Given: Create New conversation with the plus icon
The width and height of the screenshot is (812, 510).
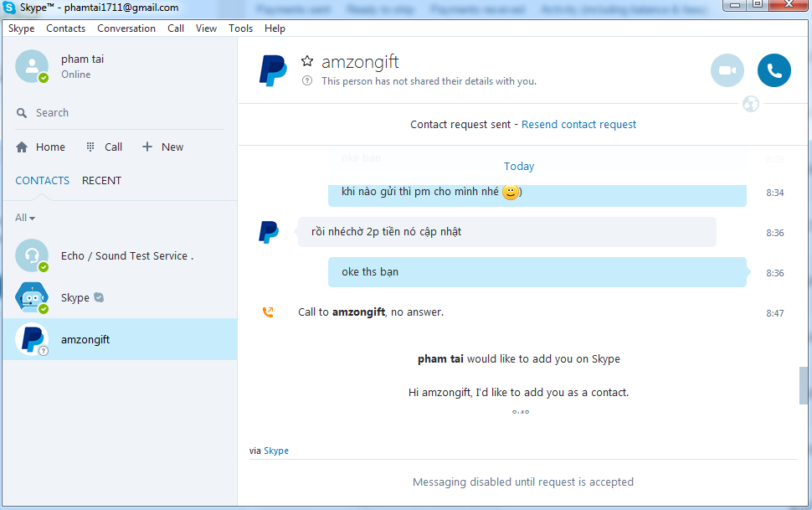Looking at the screenshot, I should pos(147,147).
